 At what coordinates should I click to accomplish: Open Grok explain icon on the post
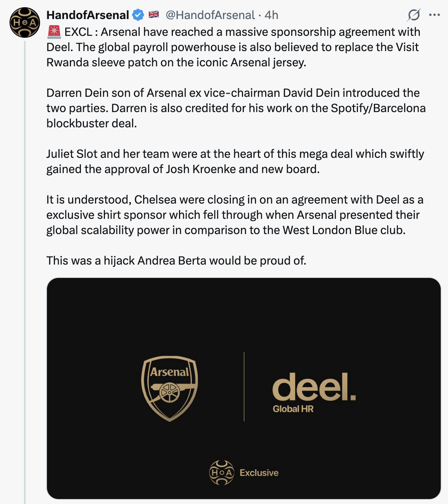(x=414, y=15)
